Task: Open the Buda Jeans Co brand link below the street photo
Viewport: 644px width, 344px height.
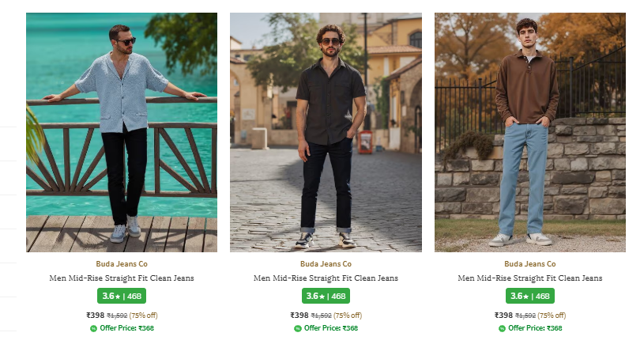Action: (326, 264)
